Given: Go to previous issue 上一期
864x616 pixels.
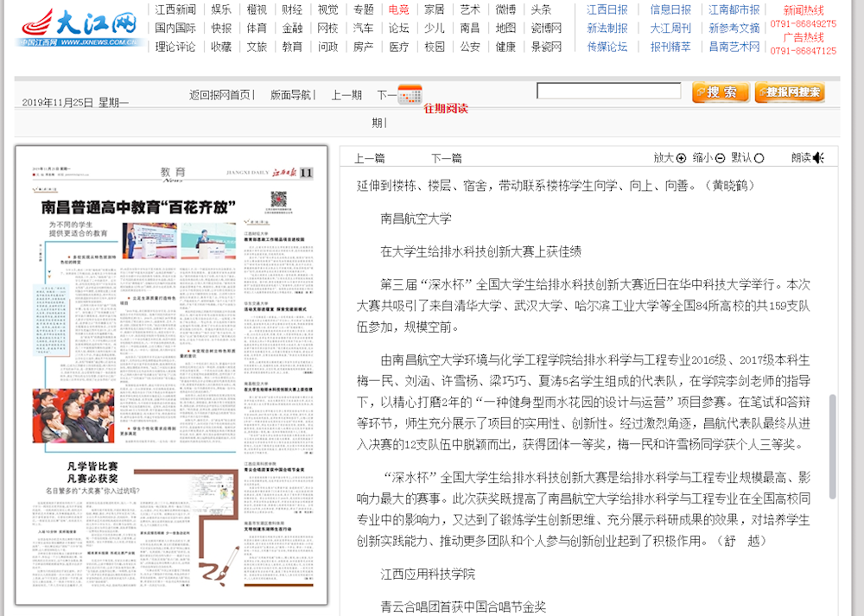Looking at the screenshot, I should (346, 95).
